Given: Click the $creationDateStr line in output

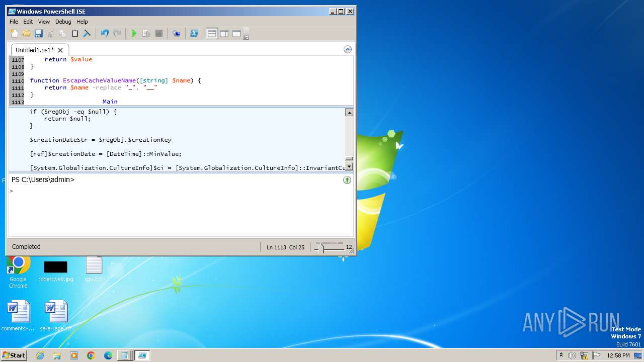Looking at the screenshot, I should pos(101,140).
